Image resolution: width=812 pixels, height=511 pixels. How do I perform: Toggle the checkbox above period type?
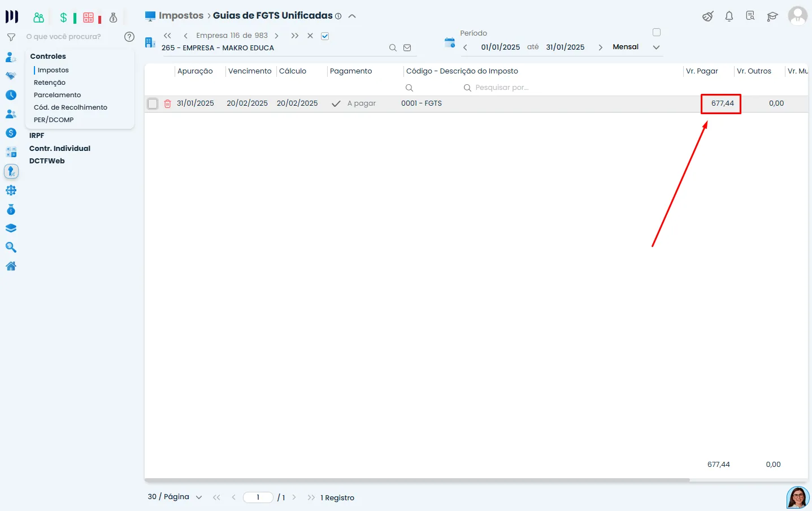(656, 32)
